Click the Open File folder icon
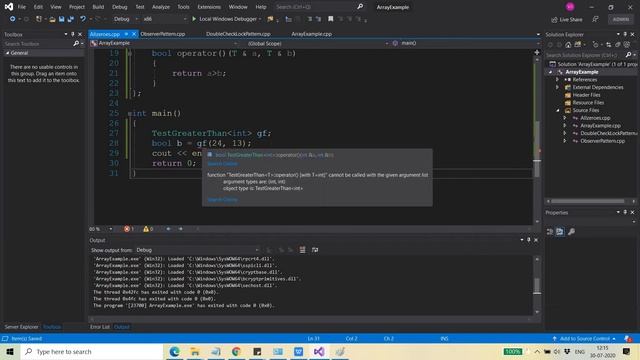The image size is (640, 360). [52, 19]
